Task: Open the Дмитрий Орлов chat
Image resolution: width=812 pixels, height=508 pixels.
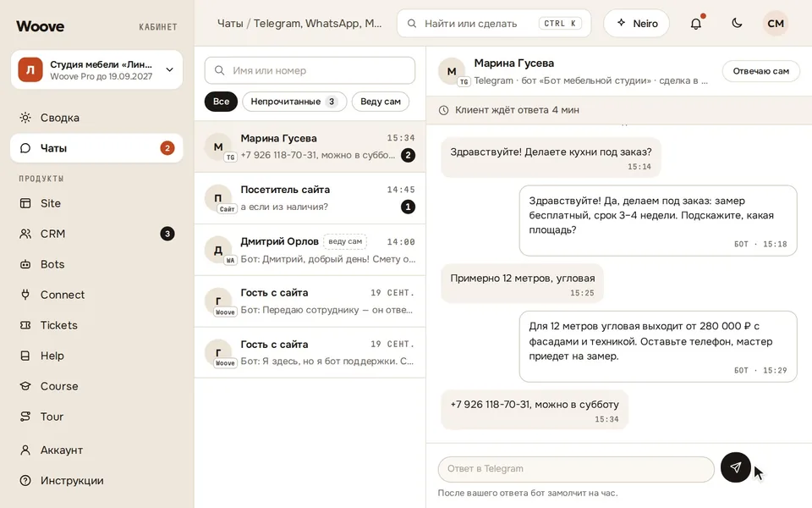Action: click(310, 250)
